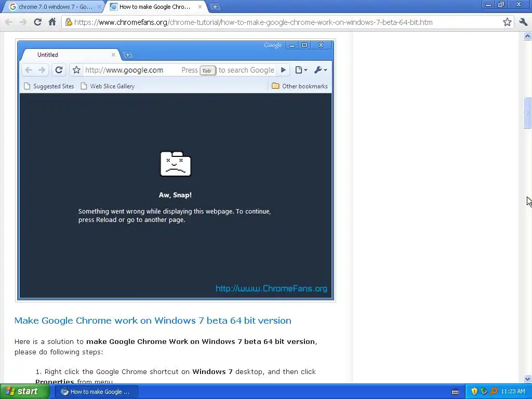
Task: Click the network connection tray icon
Action: (x=484, y=392)
